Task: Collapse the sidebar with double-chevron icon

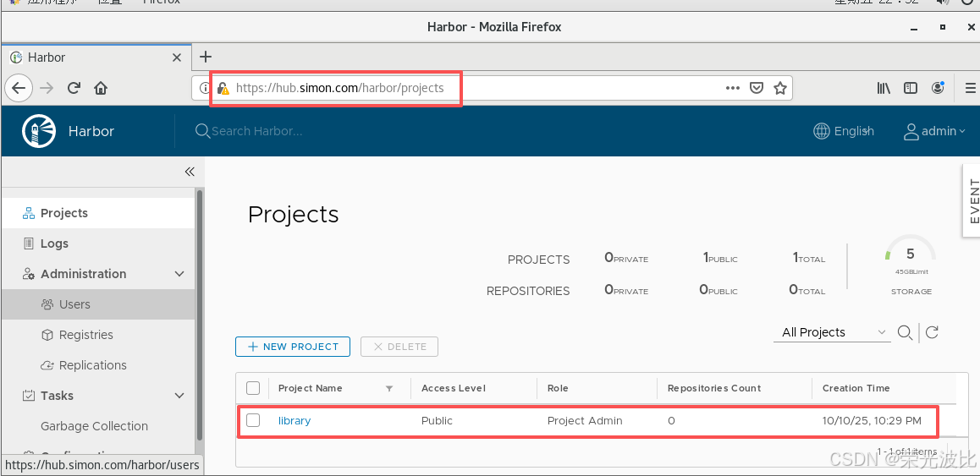Action: [x=190, y=172]
